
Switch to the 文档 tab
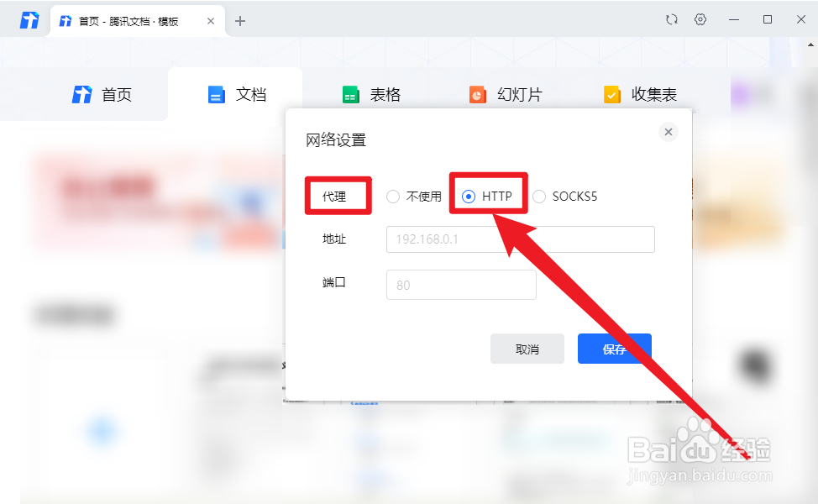(237, 94)
